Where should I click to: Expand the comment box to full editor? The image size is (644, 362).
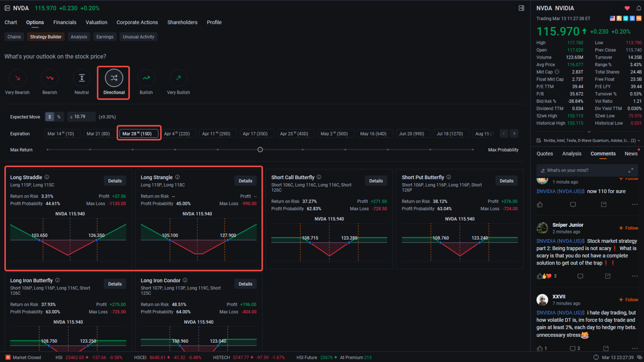point(631,170)
